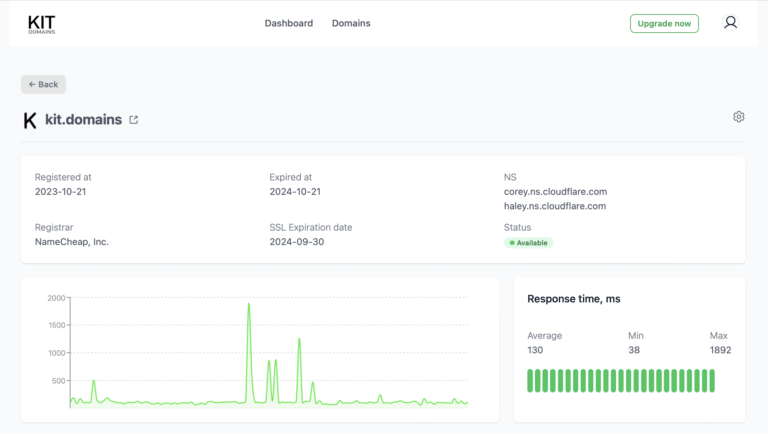Click haley.ns.cloudflare.com nameserver entry
The height and width of the screenshot is (433, 768).
point(555,206)
